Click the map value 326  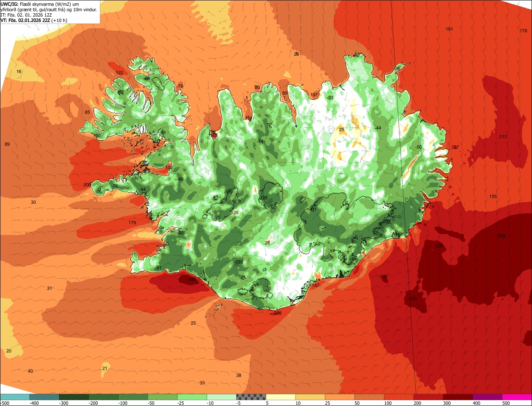(x=439, y=246)
